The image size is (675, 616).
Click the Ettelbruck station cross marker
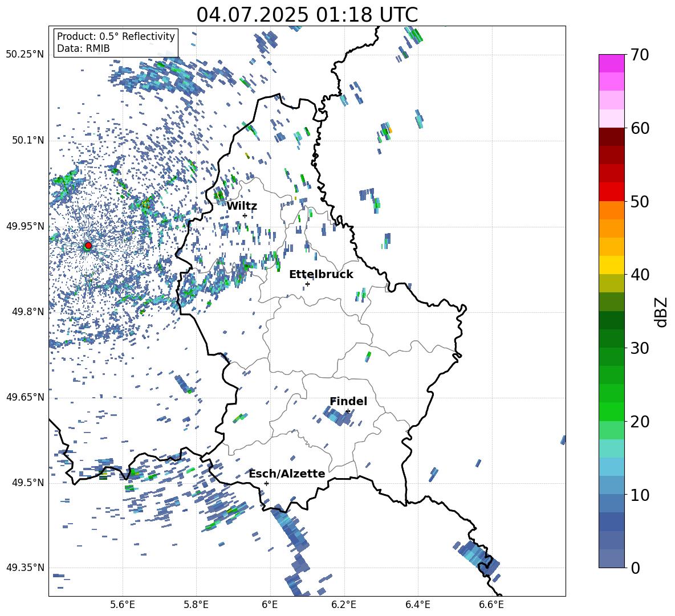[307, 284]
